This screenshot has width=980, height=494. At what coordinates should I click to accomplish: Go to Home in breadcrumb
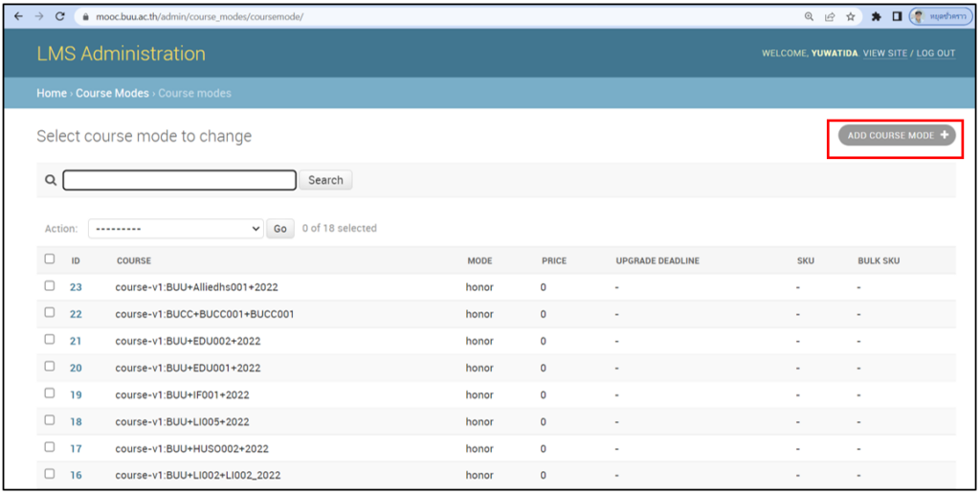pos(51,93)
